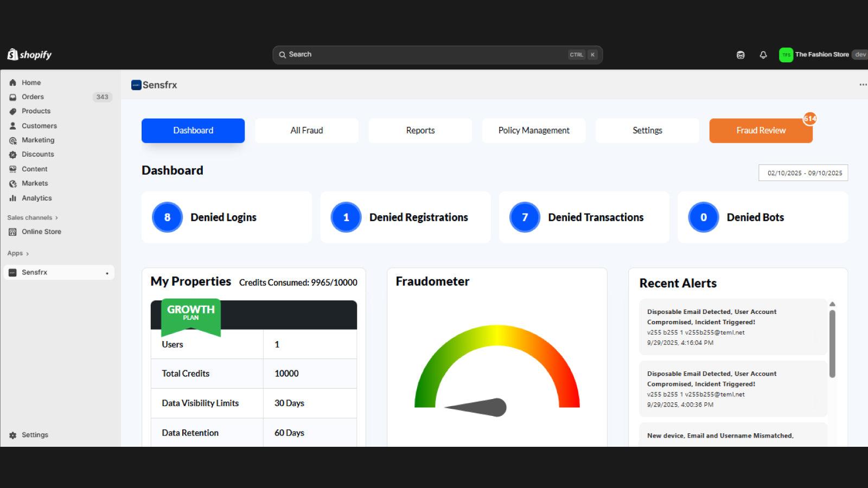This screenshot has width=868, height=488.
Task: Select the Customers sidebar icon
Action: pyautogui.click(x=12, y=125)
